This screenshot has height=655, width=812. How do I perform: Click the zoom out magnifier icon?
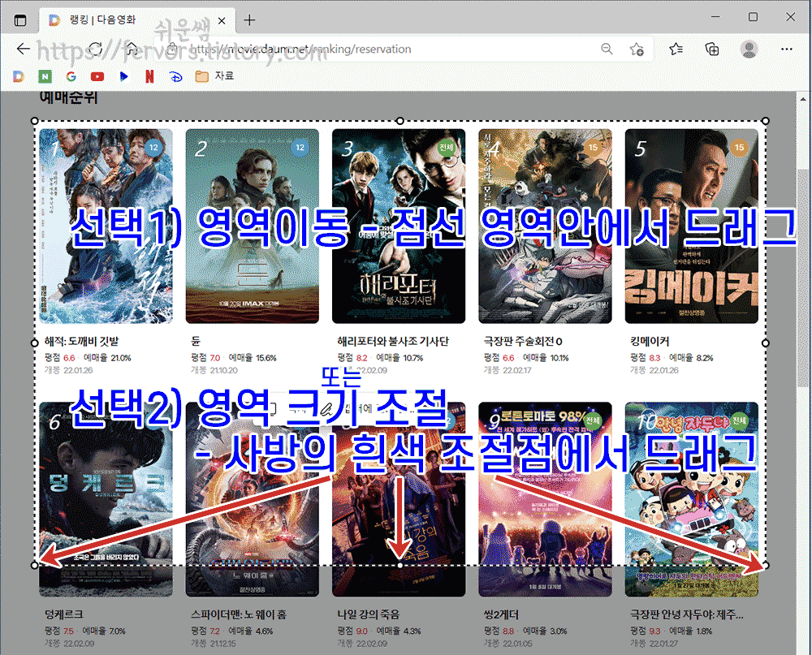[607, 50]
